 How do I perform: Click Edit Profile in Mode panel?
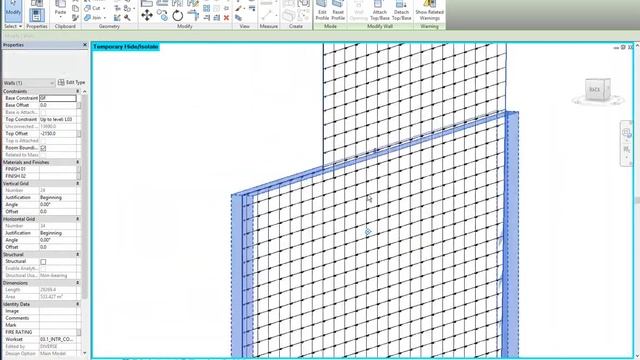click(322, 11)
